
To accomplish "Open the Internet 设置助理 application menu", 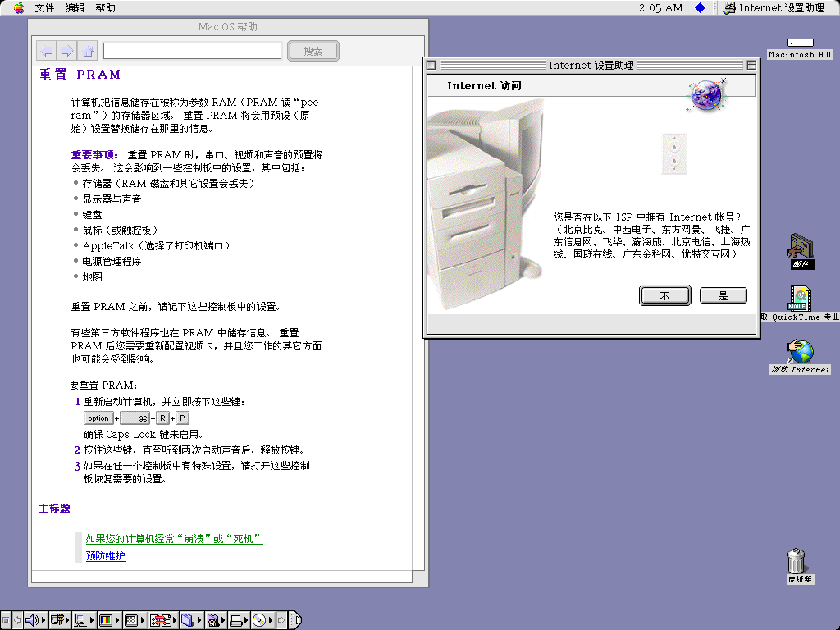I will (774, 8).
